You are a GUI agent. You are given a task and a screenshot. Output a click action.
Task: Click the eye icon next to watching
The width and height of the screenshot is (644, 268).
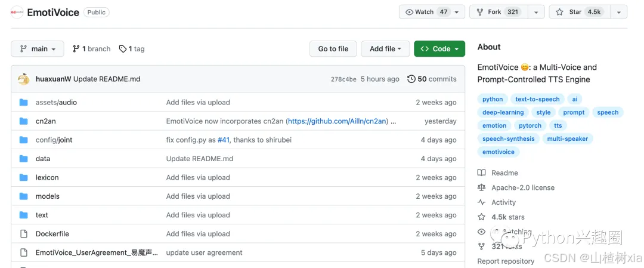click(481, 232)
